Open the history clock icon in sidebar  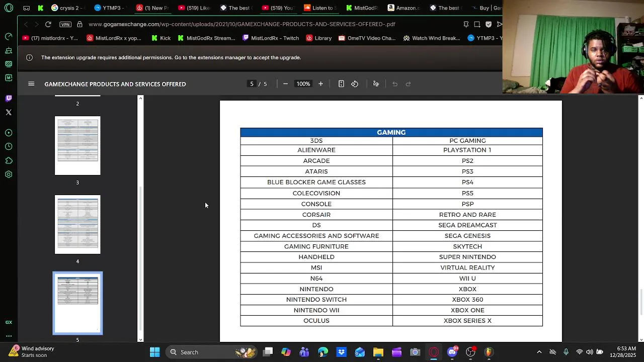[9, 146]
